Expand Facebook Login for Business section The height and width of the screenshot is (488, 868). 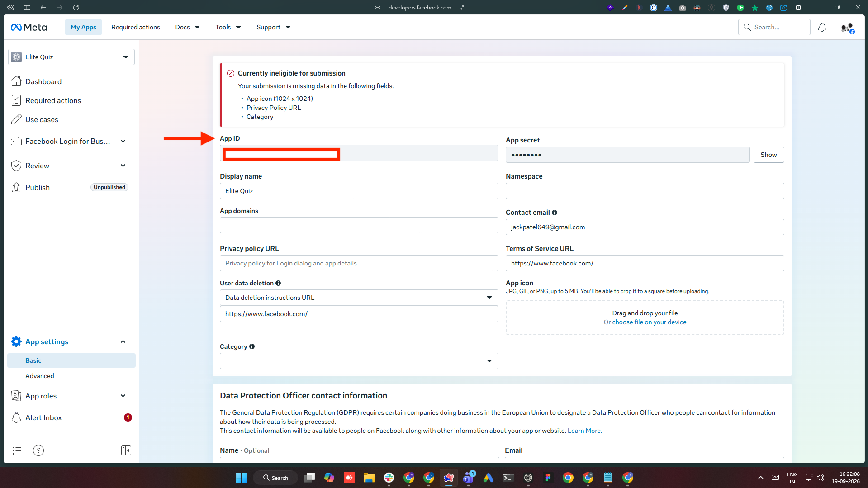[x=123, y=141]
